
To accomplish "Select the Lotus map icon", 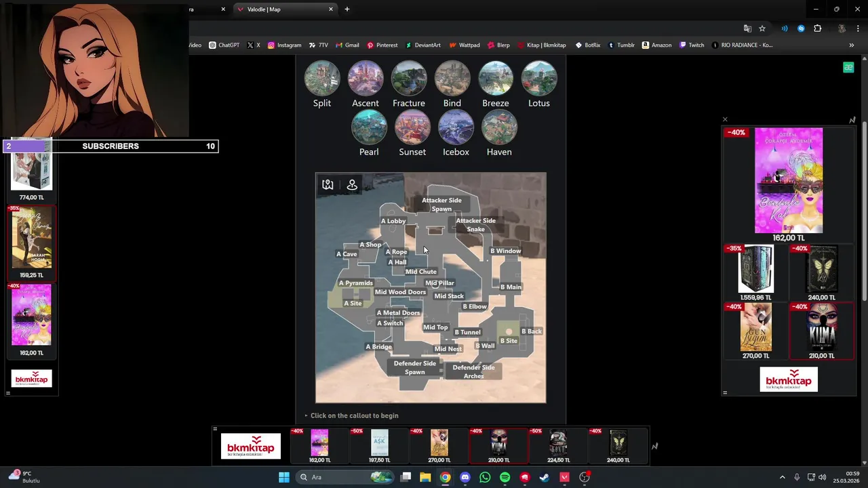I will pos(539,79).
